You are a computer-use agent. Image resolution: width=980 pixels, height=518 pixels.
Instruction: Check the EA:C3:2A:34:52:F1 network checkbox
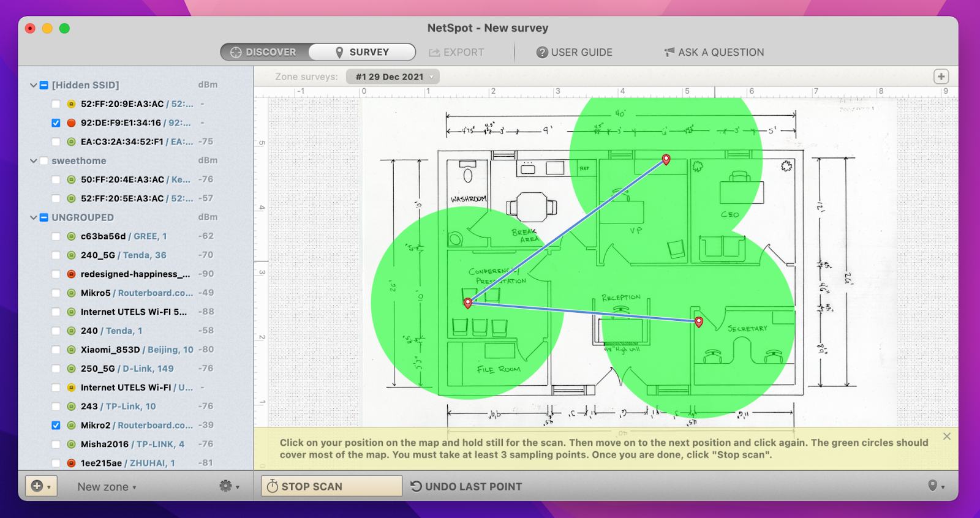point(56,142)
